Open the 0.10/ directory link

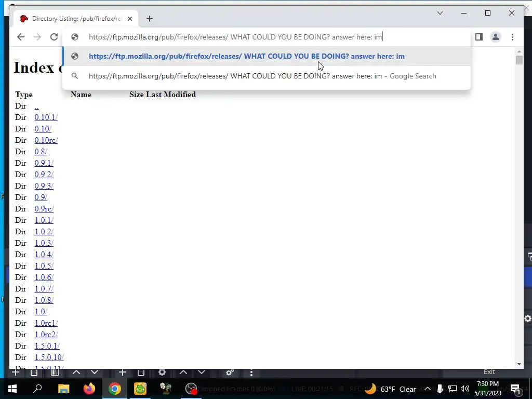pyautogui.click(x=43, y=129)
